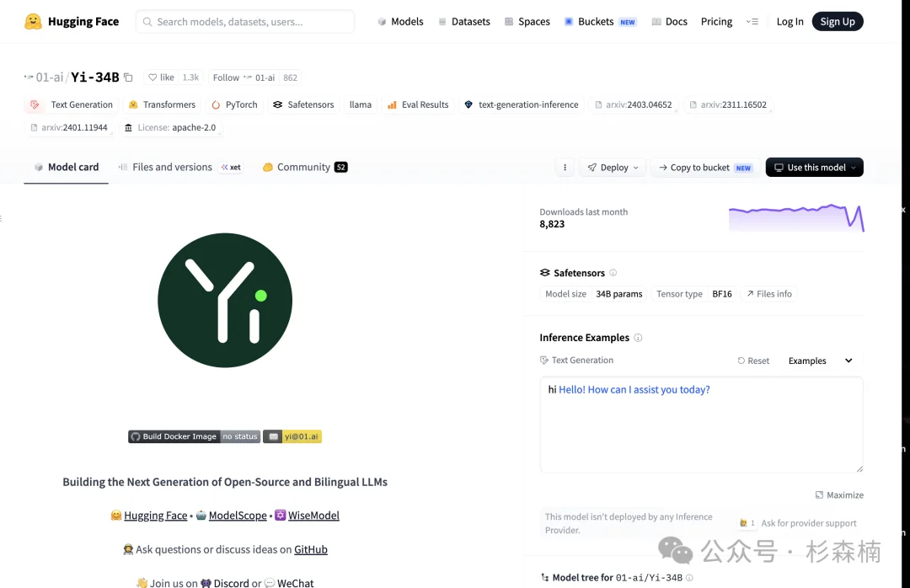Image resolution: width=910 pixels, height=588 pixels.
Task: Click the text area resize handle
Action: (x=859, y=468)
